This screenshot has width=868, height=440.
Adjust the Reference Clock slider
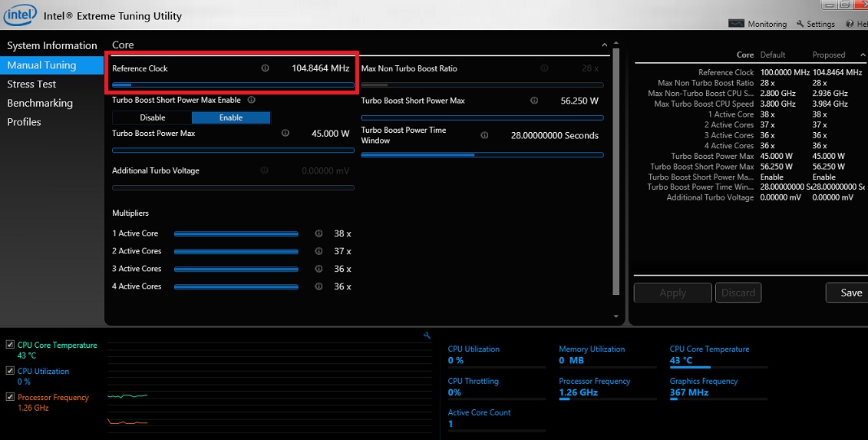[233, 84]
